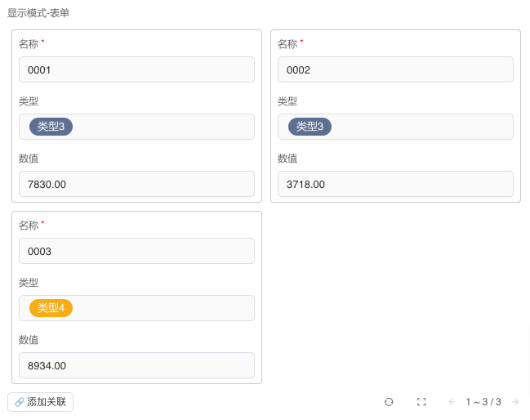Click the link icon beside 添加关联
Viewport: 530px width, 420px height.
[20, 402]
